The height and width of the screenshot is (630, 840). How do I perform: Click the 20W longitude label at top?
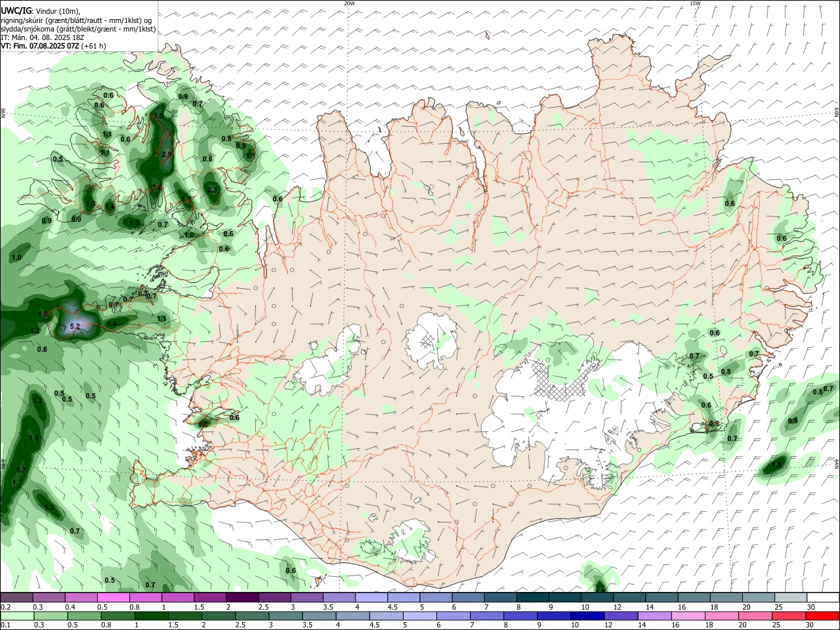pos(349,3)
